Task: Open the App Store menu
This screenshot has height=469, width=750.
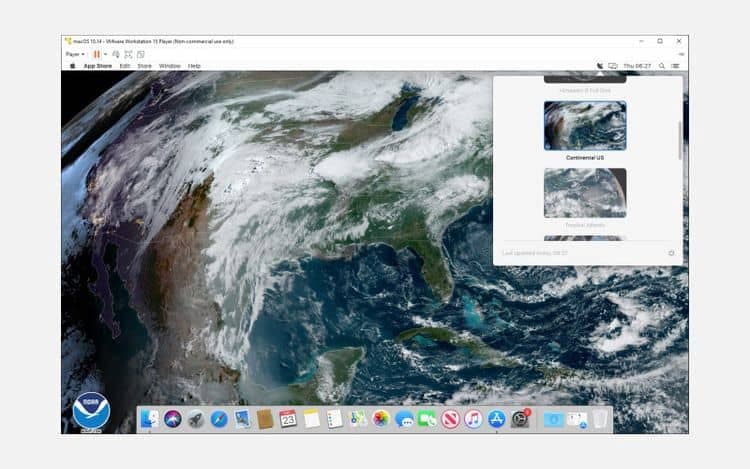Action: point(98,66)
